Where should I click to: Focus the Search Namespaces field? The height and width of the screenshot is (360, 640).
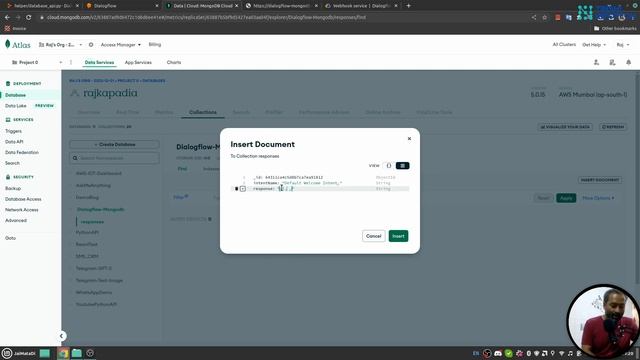click(x=114, y=158)
